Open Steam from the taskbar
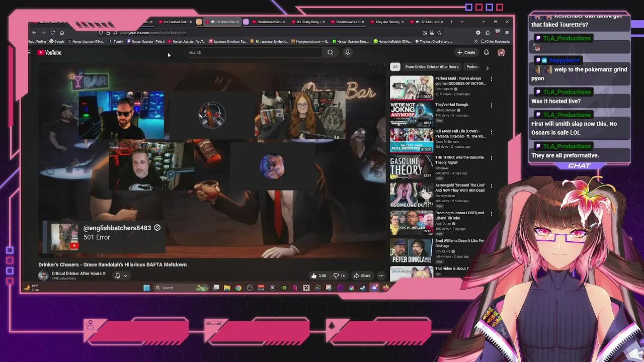 363,288
